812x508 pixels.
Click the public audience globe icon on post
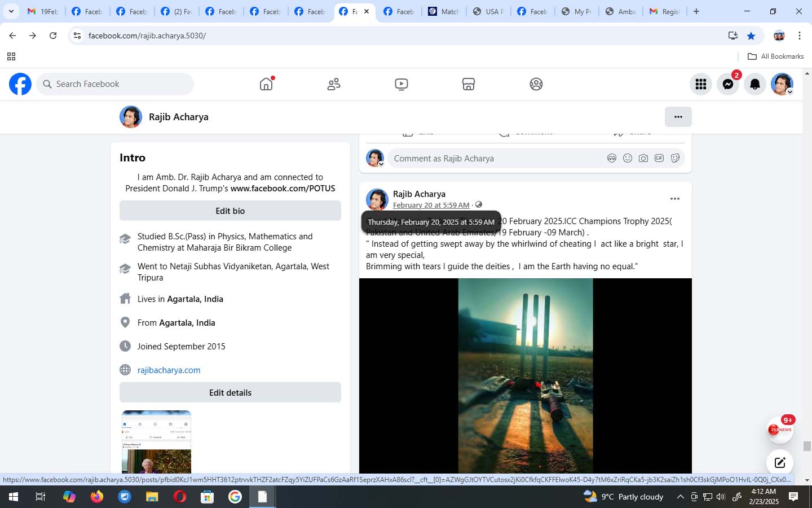coord(478,204)
